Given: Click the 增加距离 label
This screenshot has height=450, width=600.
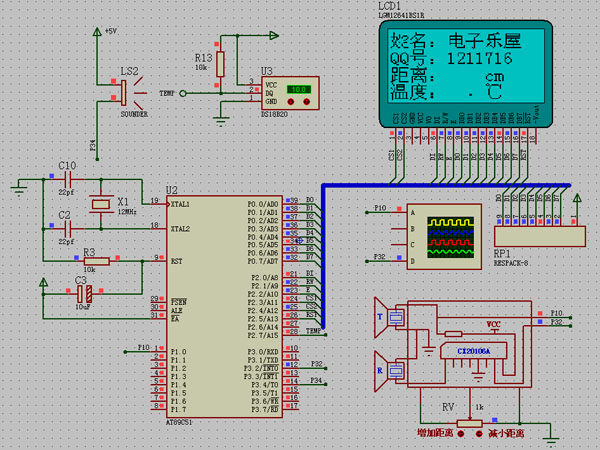Looking at the screenshot, I should [x=435, y=434].
